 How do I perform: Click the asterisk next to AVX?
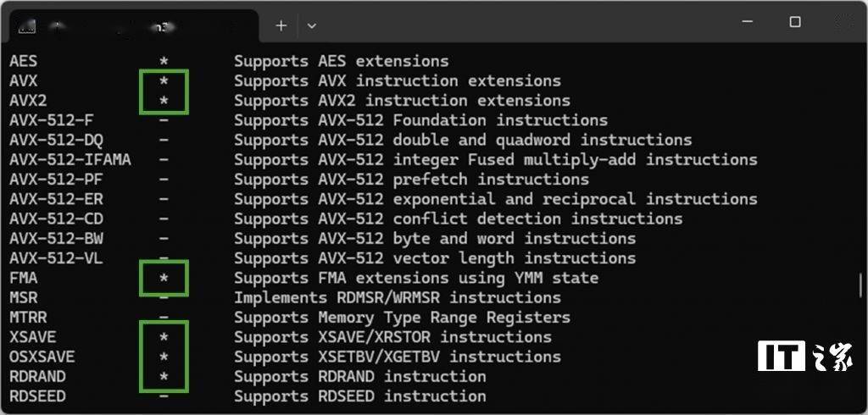[164, 82]
